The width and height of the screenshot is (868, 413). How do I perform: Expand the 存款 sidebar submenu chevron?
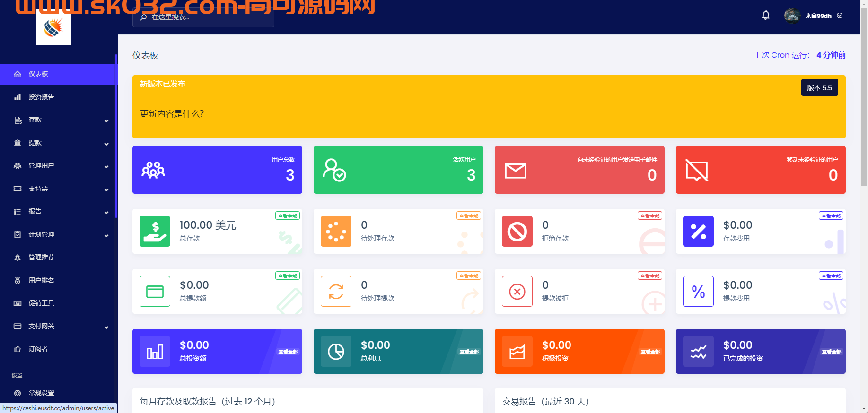[x=106, y=120]
